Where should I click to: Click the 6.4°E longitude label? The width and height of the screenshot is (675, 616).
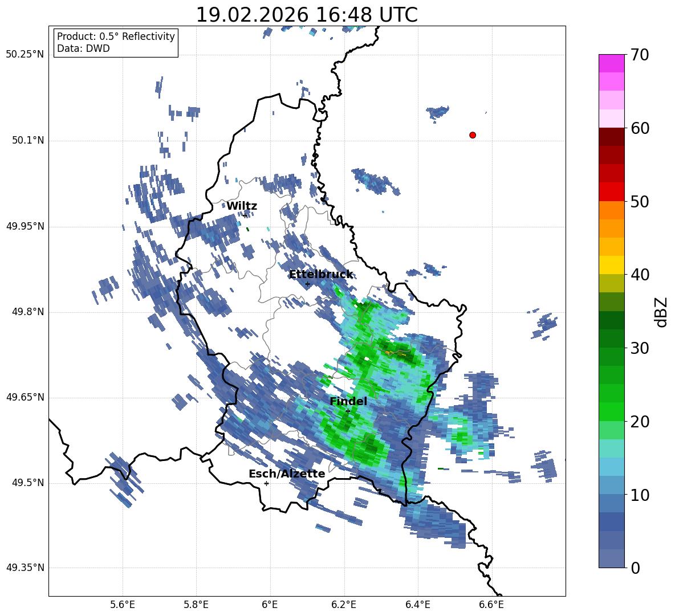click(x=417, y=605)
